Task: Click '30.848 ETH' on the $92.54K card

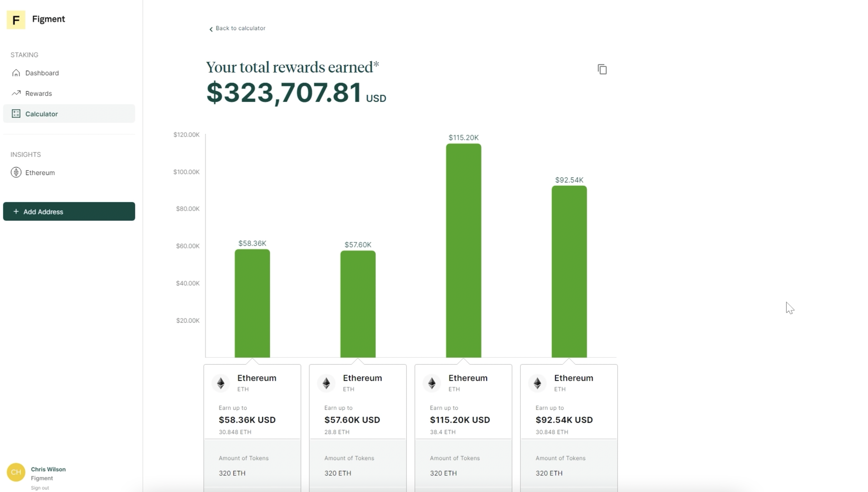Action: tap(552, 432)
